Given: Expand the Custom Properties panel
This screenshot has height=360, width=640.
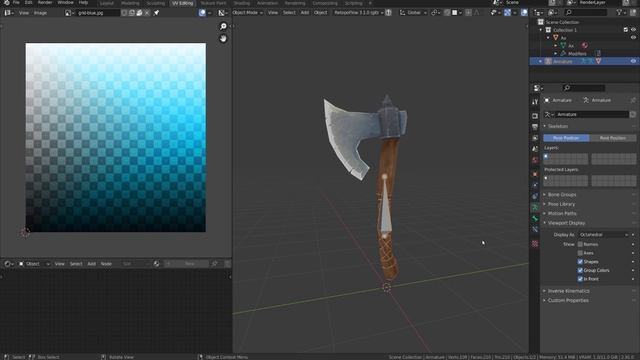Looking at the screenshot, I should [567, 300].
